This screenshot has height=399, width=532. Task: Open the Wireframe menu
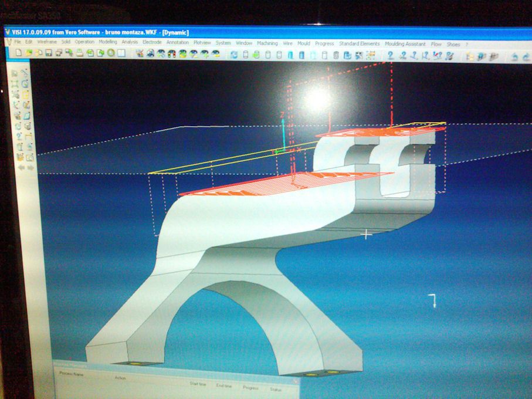[x=47, y=42]
